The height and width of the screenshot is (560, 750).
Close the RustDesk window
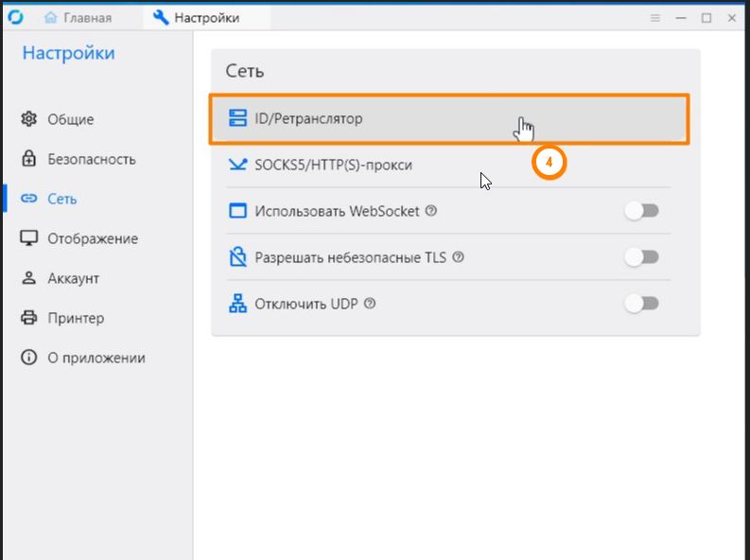pos(732,18)
